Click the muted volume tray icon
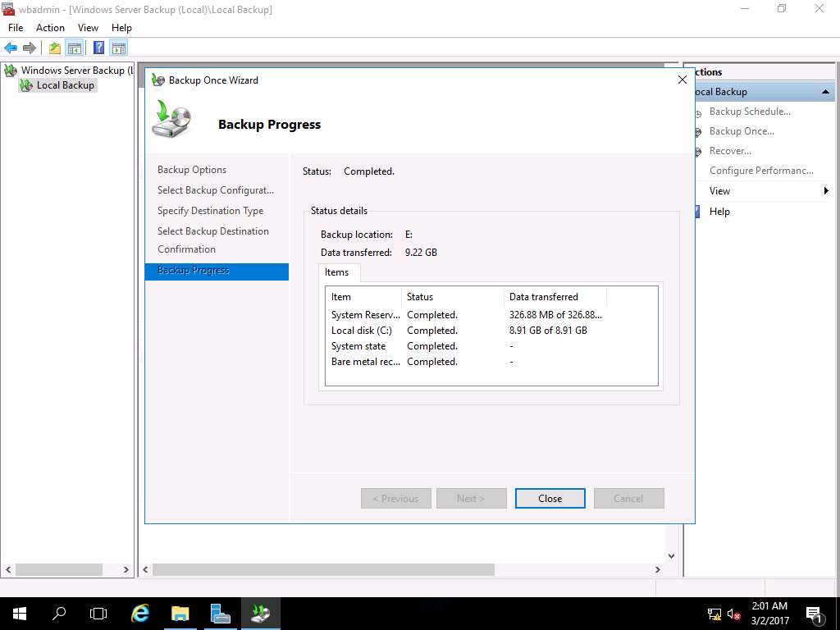Viewport: 840px width, 630px height. 733,614
